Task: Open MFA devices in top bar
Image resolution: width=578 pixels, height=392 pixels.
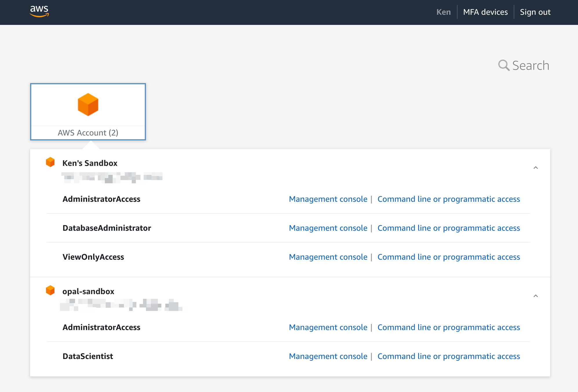Action: 485,12
